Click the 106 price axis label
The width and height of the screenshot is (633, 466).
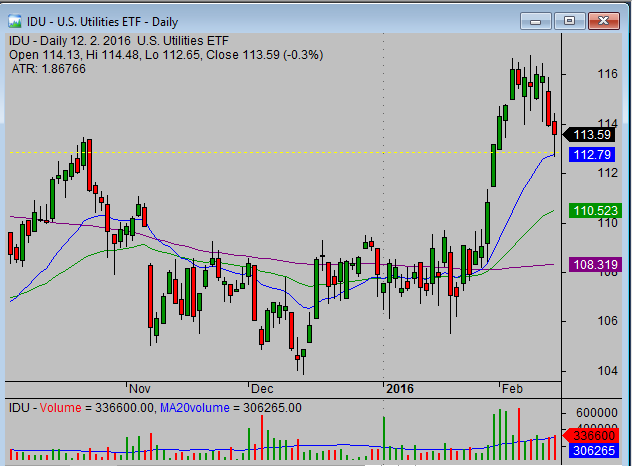608,321
